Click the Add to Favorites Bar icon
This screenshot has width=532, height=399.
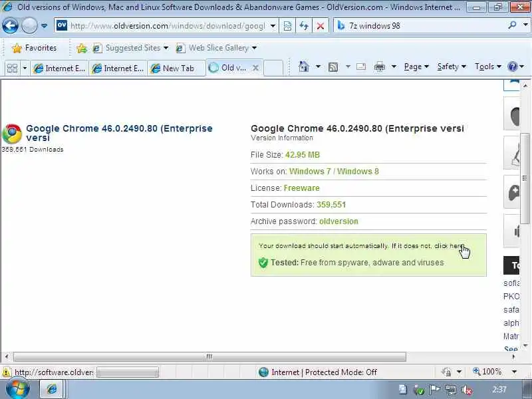click(81, 48)
